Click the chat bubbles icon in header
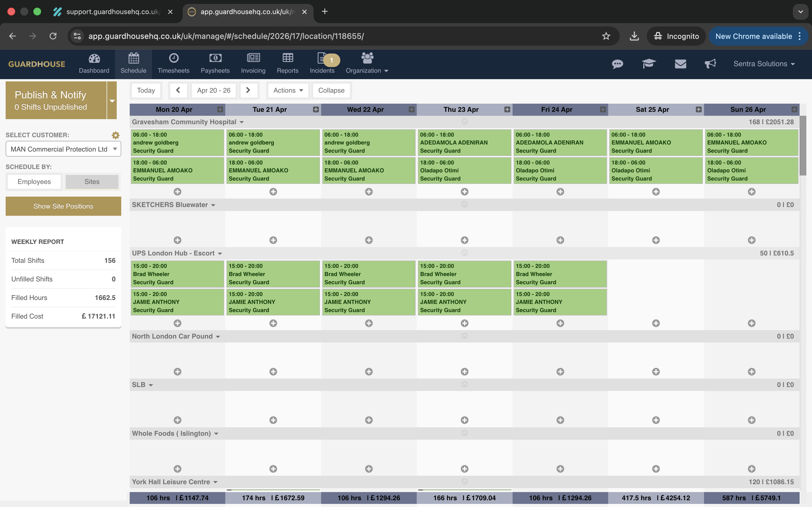The image size is (812, 507). pyautogui.click(x=617, y=64)
